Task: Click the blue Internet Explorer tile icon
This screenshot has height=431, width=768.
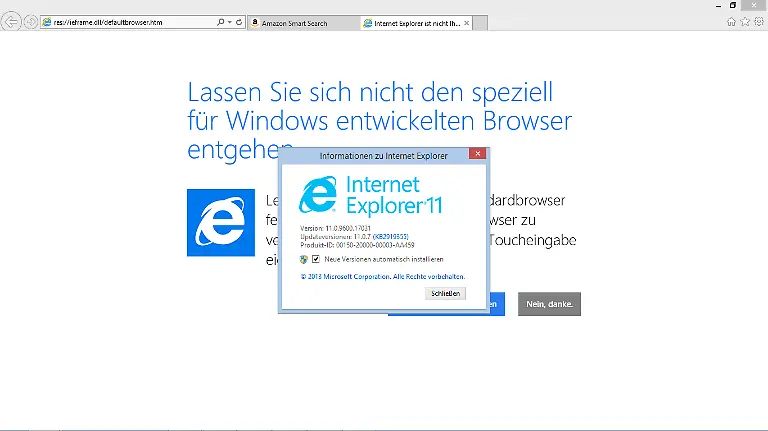Action: coord(221,223)
